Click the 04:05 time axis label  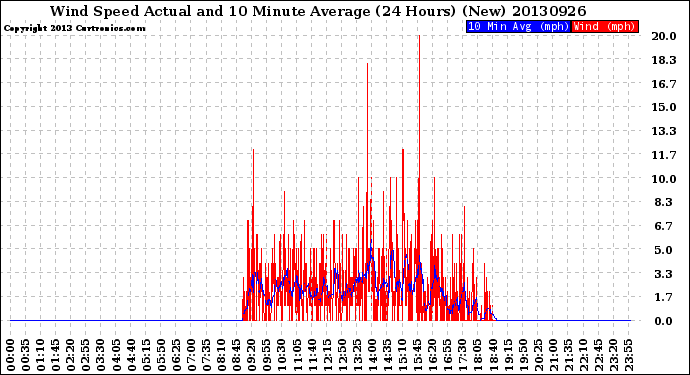(x=116, y=355)
